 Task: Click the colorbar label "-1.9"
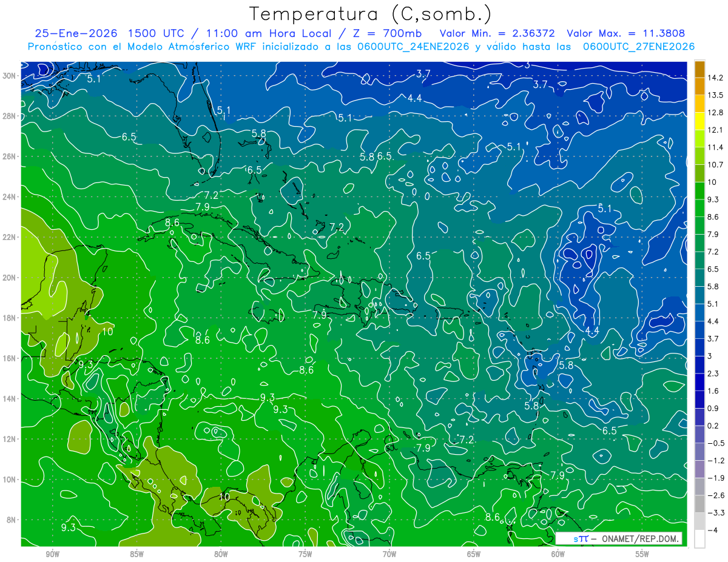point(716,478)
